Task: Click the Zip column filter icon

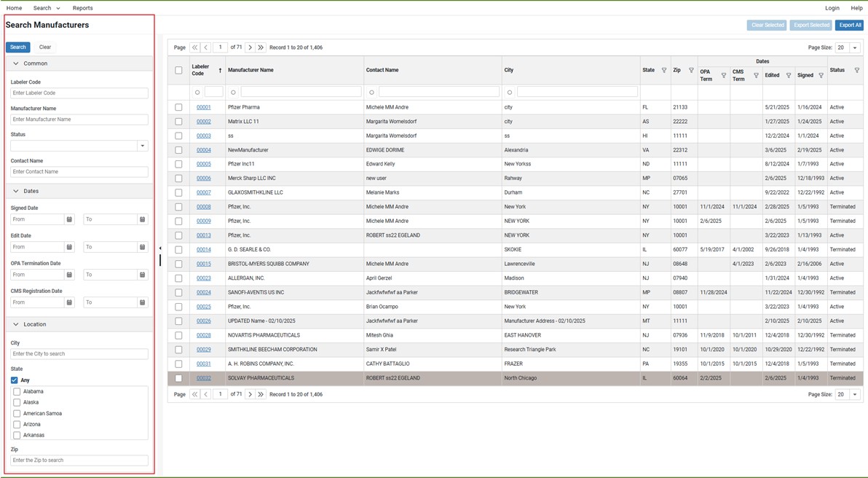Action: 691,71
